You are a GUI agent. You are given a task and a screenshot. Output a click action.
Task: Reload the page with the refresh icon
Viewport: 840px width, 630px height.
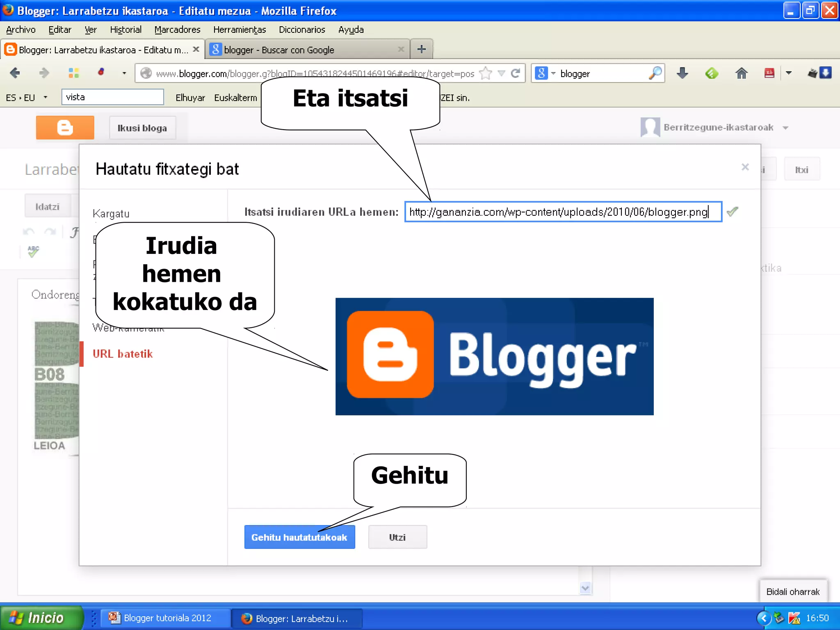pyautogui.click(x=516, y=73)
